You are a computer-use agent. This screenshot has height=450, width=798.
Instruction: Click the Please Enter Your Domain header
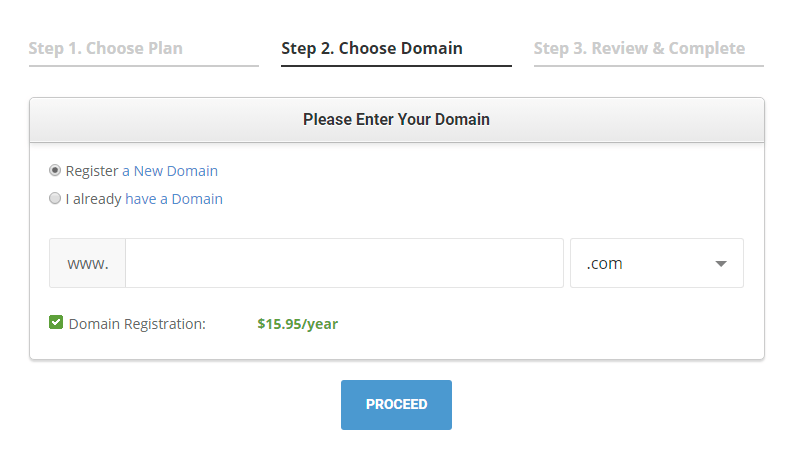tap(396, 120)
